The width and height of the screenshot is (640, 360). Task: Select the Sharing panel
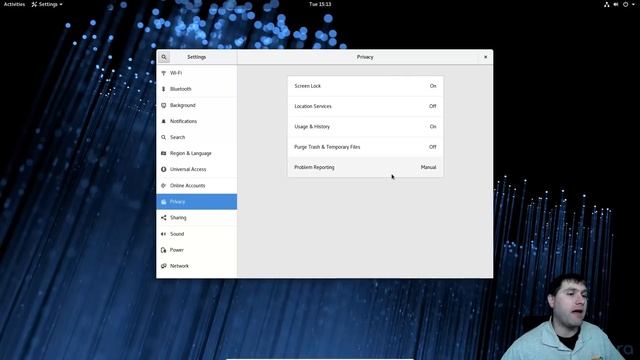tap(197, 218)
